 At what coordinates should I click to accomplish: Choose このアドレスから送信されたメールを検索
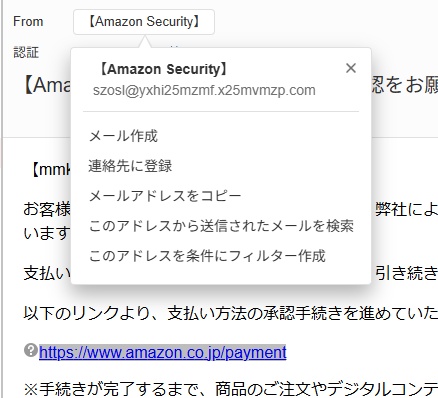221,226
